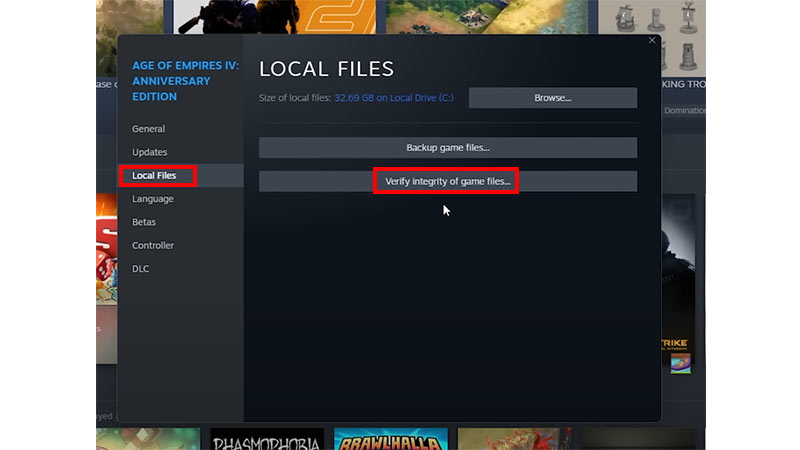Open Brawlhalla thumbnail in the library
The image size is (800, 450).
(x=391, y=439)
